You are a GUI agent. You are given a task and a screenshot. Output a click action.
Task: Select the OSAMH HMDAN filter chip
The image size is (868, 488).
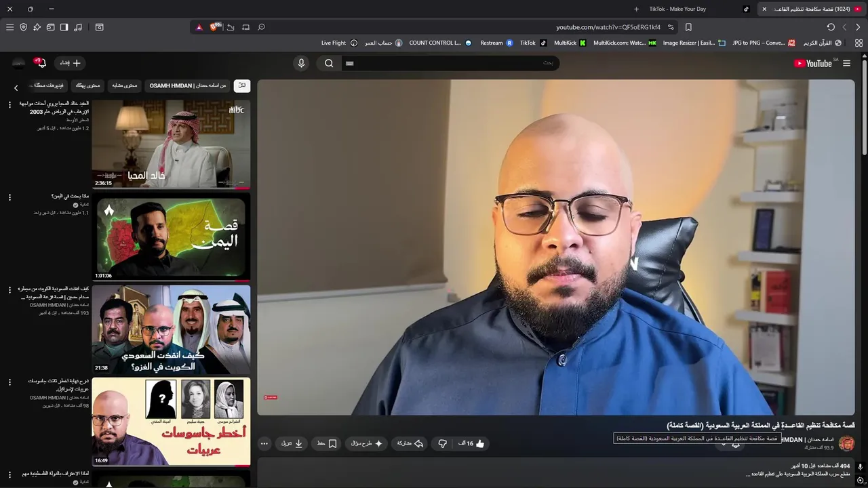click(x=187, y=85)
